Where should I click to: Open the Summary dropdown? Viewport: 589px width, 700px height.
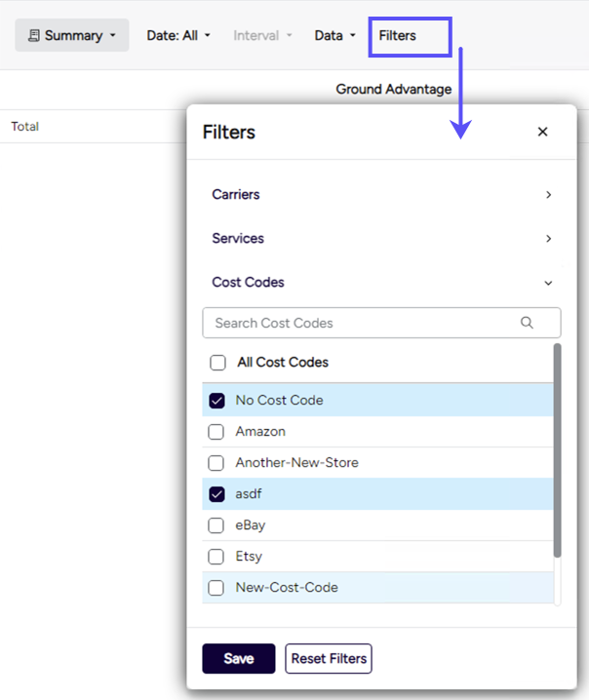tap(72, 35)
